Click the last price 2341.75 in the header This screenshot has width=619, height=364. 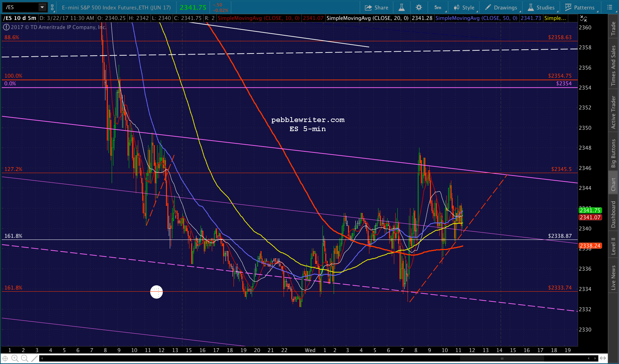click(x=193, y=7)
